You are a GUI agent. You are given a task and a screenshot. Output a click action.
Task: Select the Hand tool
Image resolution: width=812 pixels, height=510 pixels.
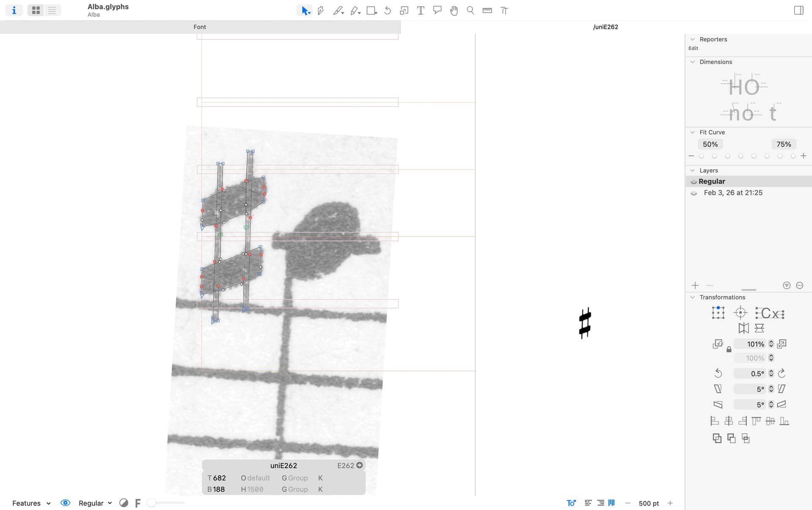click(x=454, y=11)
